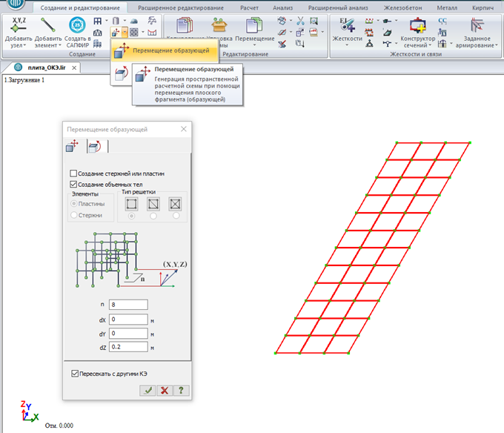
Task: Open the Расширенное редактирование ribbon tab
Action: (x=181, y=7)
